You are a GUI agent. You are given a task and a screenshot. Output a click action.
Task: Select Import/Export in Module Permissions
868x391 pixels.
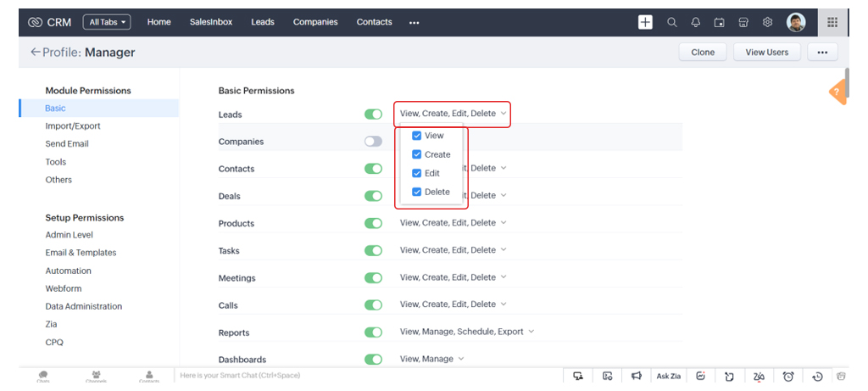[x=73, y=126]
